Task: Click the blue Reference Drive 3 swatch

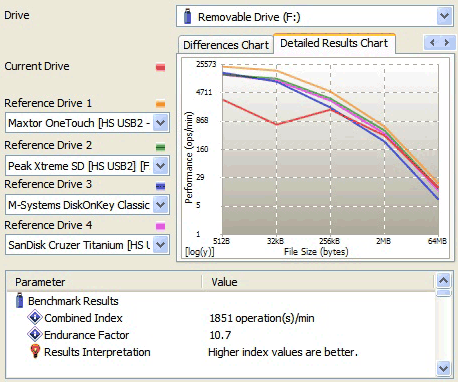Action: [160, 186]
